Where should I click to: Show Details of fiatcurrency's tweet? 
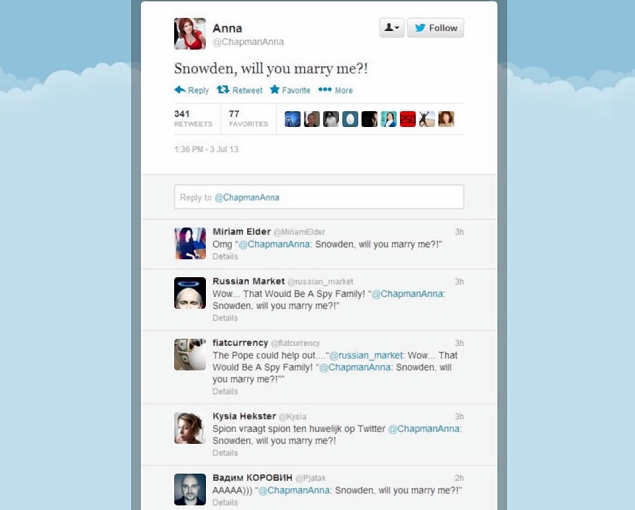coord(225,391)
